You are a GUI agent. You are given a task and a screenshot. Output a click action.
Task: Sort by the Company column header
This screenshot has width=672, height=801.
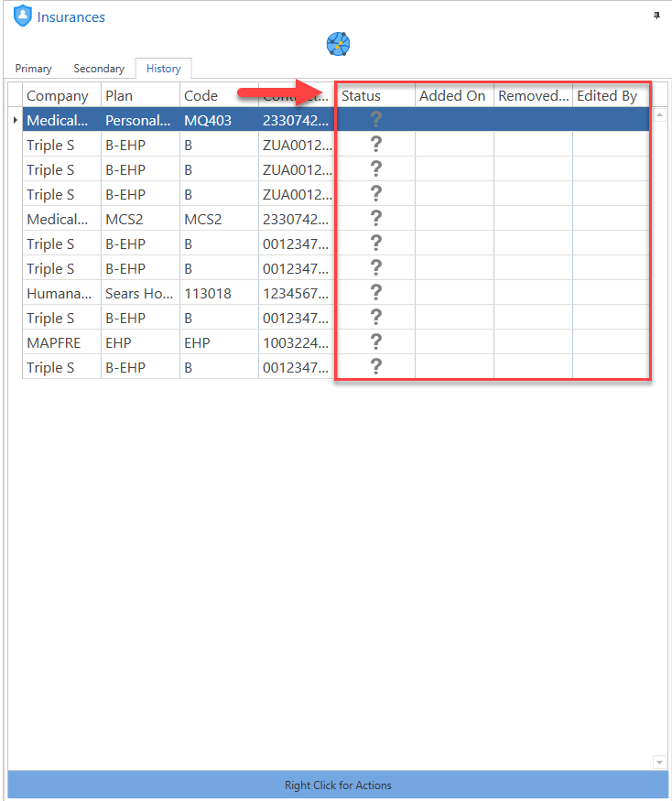click(x=62, y=95)
